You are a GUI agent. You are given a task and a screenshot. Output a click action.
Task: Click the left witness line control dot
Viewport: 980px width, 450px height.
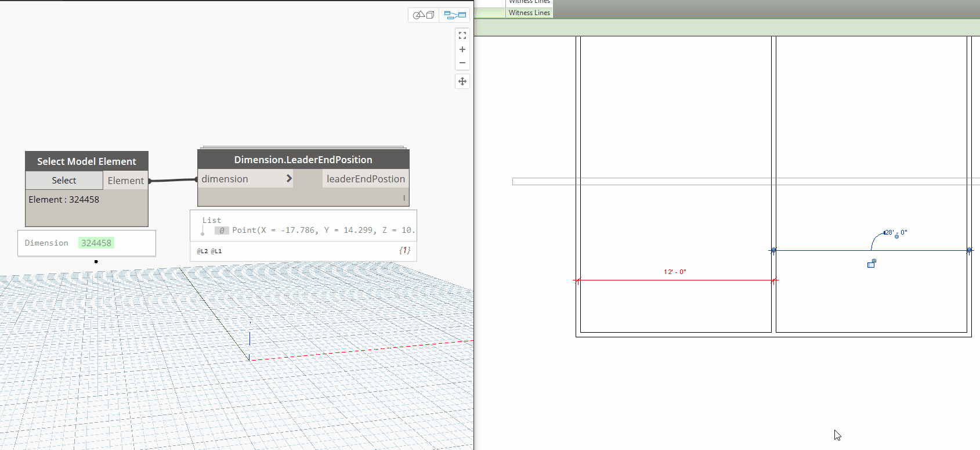click(773, 250)
